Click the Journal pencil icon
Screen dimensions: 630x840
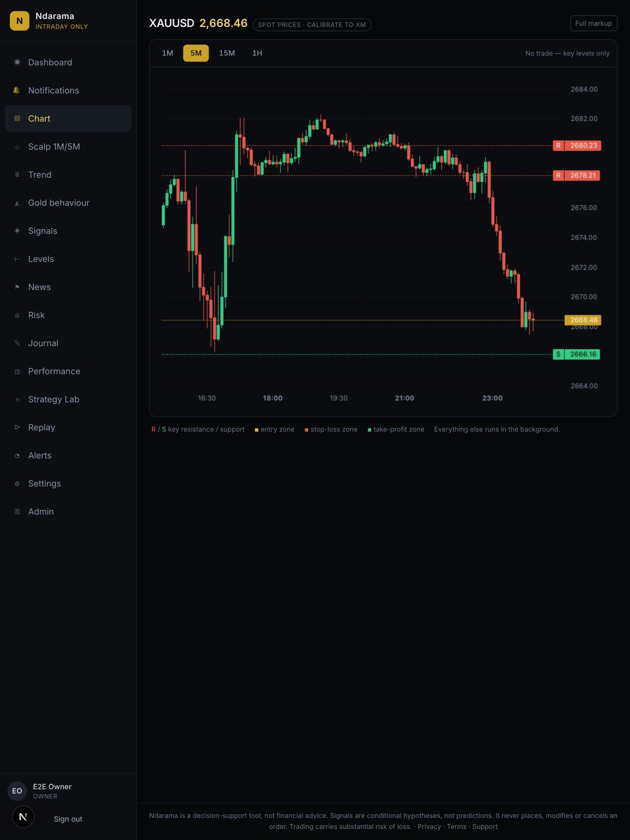(x=17, y=343)
